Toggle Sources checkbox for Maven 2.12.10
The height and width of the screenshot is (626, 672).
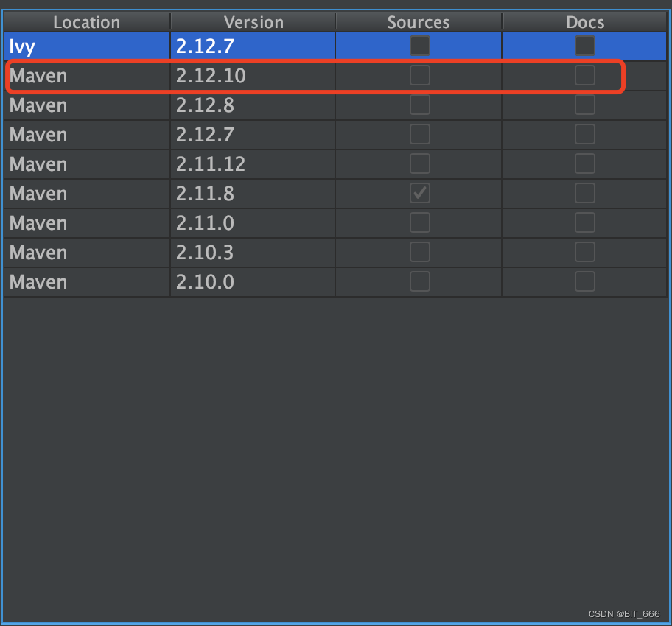coord(419,75)
